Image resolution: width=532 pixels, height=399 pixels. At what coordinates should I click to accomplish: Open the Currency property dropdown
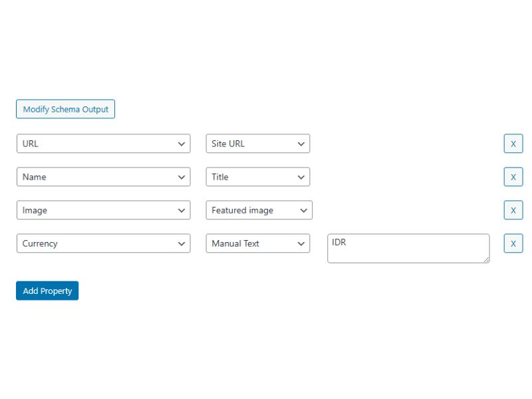(x=103, y=243)
